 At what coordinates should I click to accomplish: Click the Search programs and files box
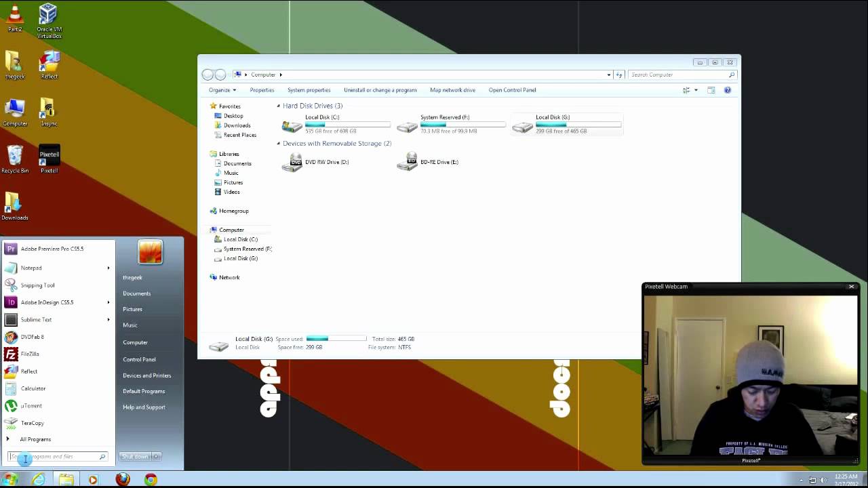(x=58, y=457)
